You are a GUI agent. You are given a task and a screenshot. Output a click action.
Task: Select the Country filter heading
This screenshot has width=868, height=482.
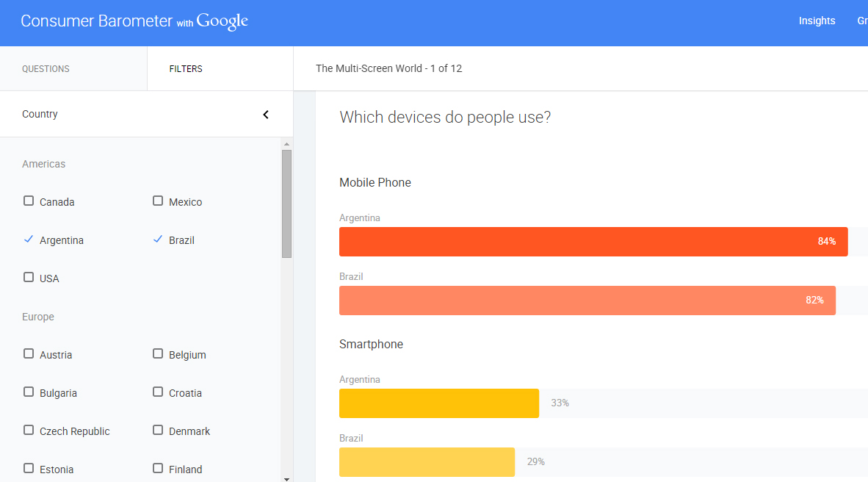click(40, 115)
